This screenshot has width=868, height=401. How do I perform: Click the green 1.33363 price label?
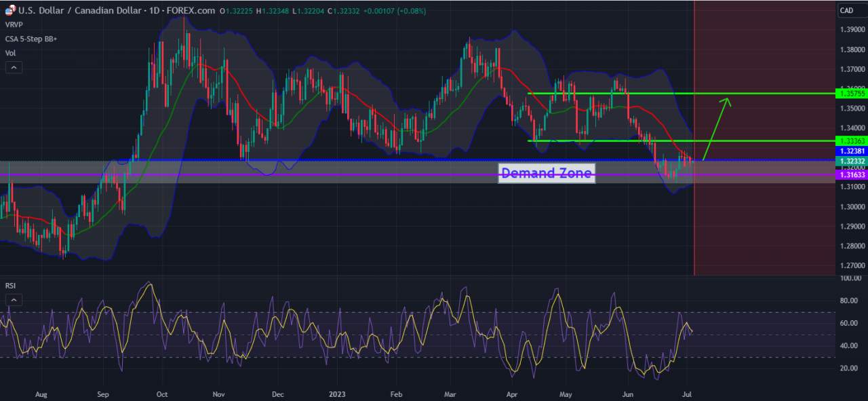point(852,140)
